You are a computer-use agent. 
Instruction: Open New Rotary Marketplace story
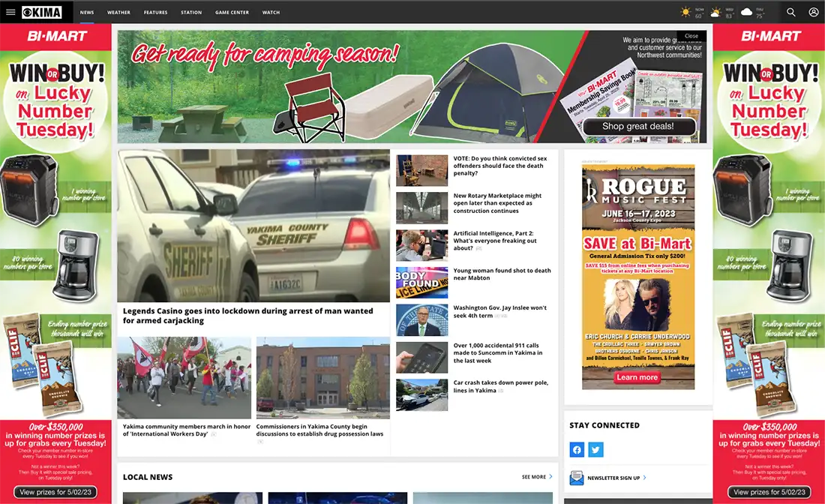pos(497,203)
